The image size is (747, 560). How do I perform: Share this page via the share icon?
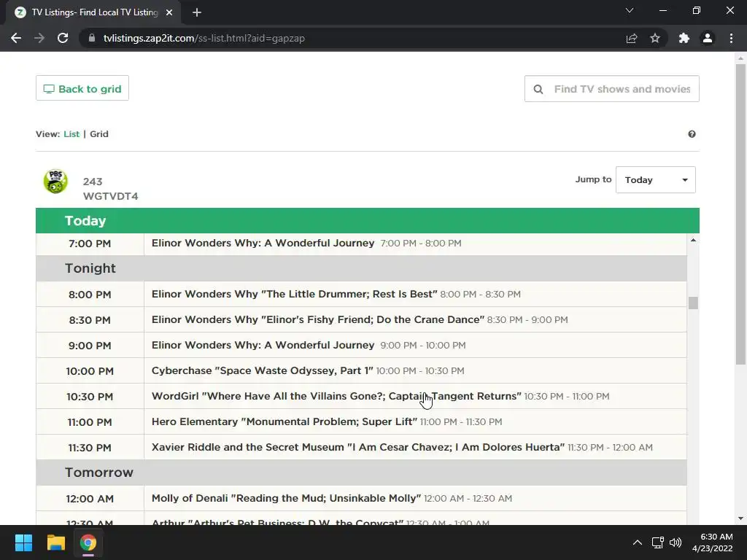pyautogui.click(x=632, y=38)
